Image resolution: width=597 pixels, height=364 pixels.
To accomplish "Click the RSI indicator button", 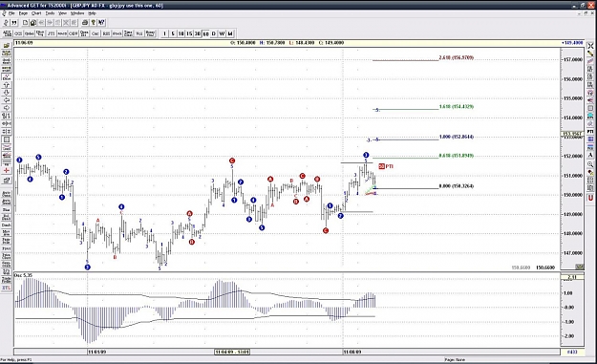I will click(106, 33).
